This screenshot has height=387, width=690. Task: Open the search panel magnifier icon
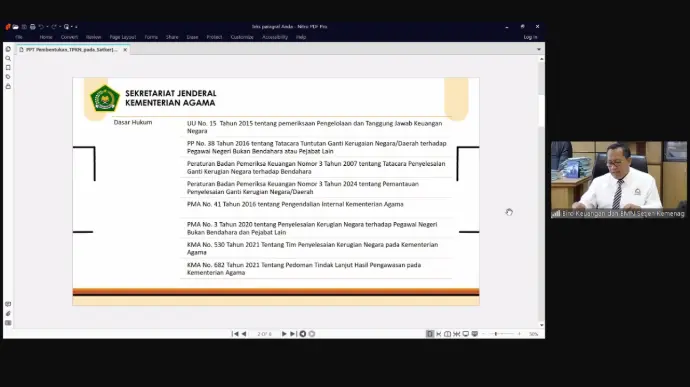8,59
